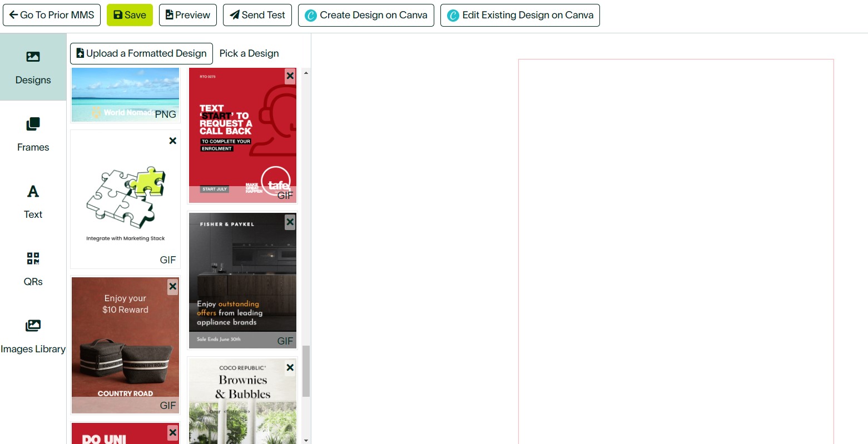Select the Text tool in sidebar

pos(33,202)
